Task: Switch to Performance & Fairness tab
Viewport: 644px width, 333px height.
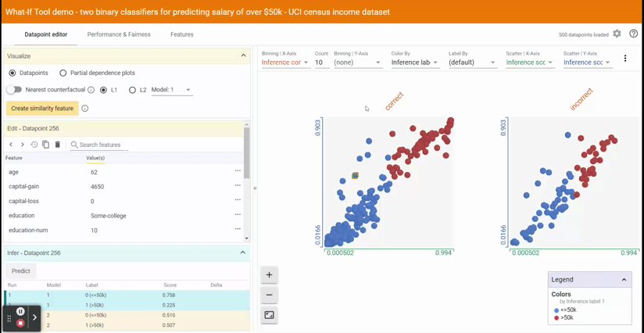Action: click(x=119, y=34)
